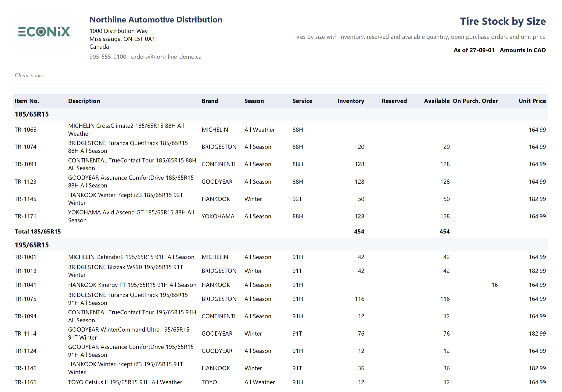Click item number TR-1094
This screenshot has width=562, height=392.
tap(25, 316)
